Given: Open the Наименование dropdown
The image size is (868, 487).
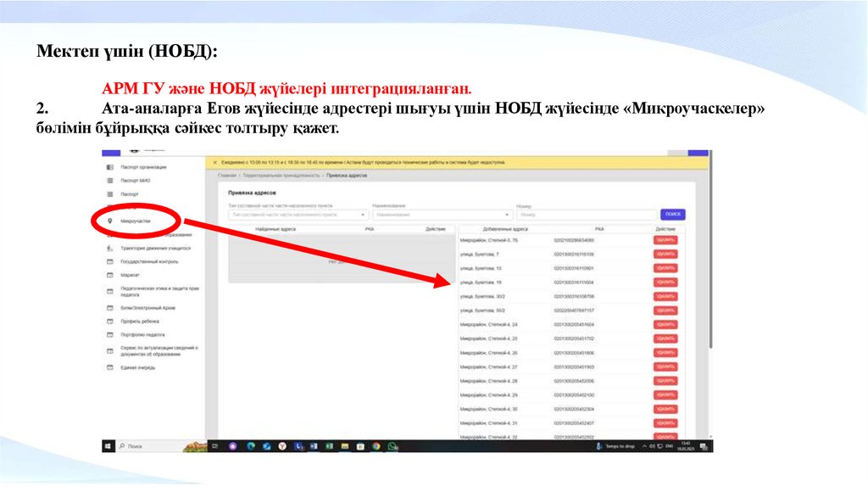Looking at the screenshot, I should 442,215.
